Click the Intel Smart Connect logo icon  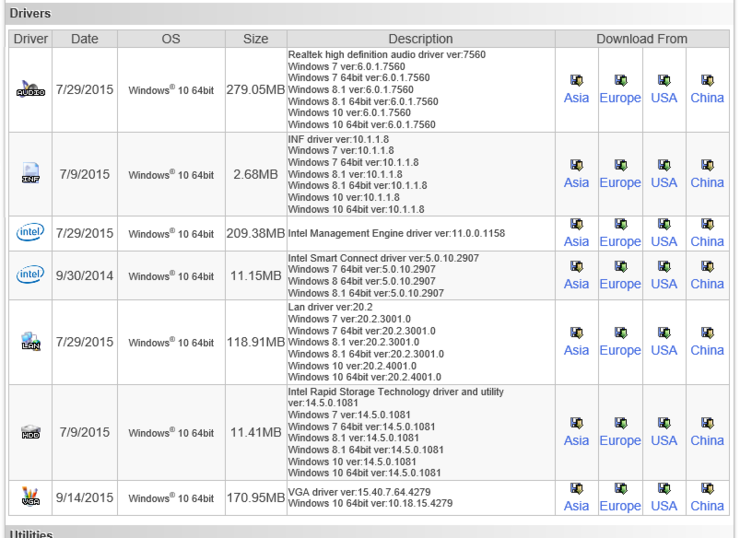[x=31, y=275]
